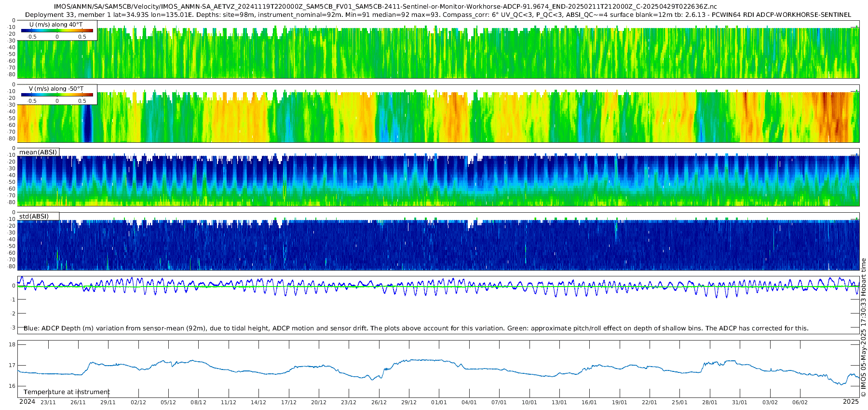This screenshot has height=410, width=868.
Task: Click the blue ADCP depth description text
Action: click(x=416, y=328)
